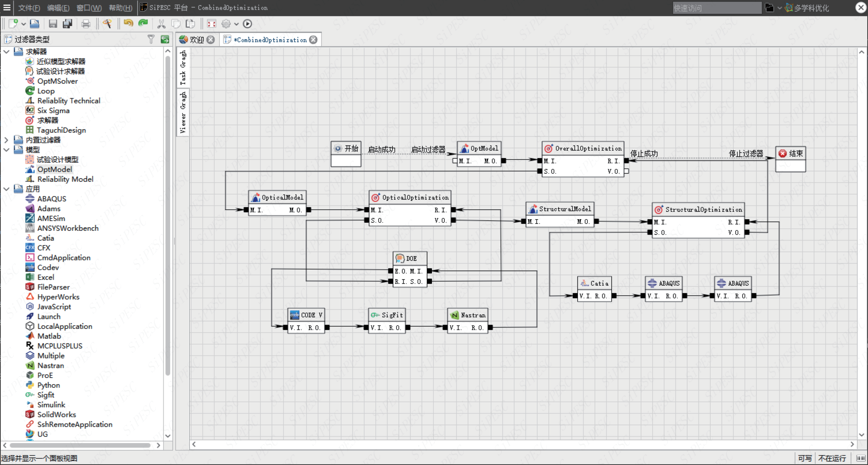
Task: Open the 帮助(H) menu
Action: coord(120,8)
